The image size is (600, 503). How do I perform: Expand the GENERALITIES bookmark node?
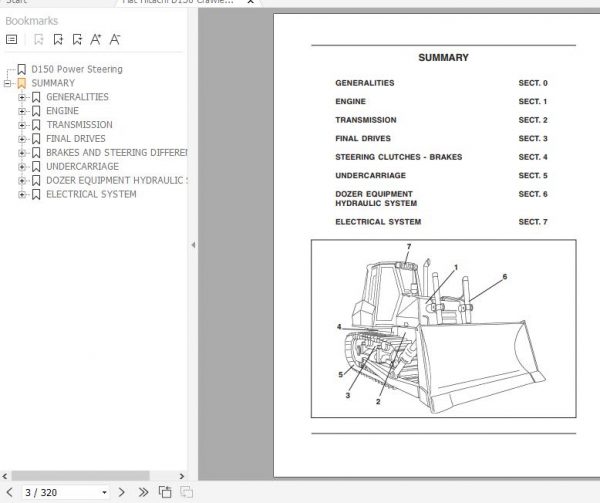(x=22, y=97)
